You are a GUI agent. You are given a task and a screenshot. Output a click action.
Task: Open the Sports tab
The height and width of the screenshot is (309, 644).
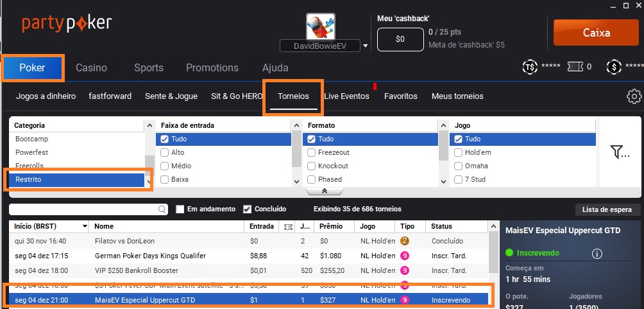[x=149, y=68]
